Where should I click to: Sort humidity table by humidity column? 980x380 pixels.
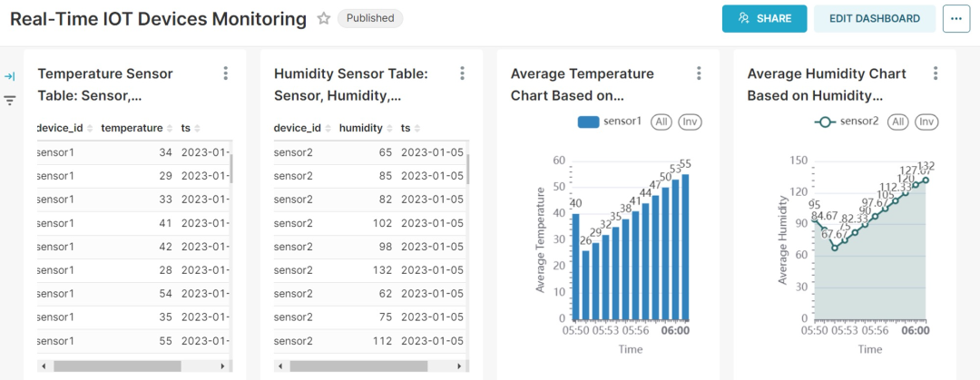coord(365,128)
